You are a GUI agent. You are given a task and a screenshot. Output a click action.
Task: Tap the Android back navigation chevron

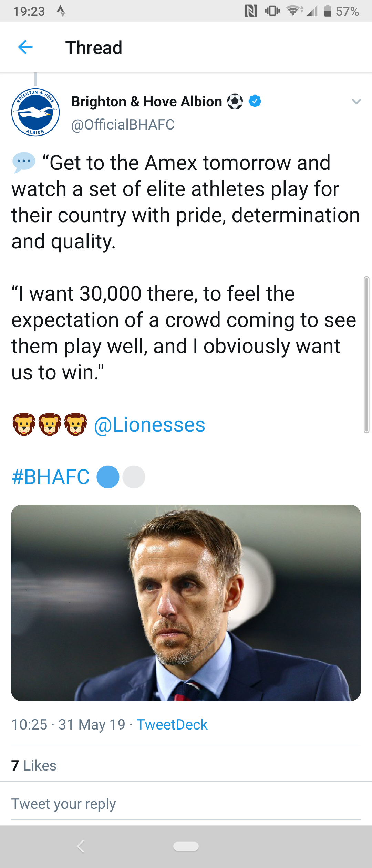[x=81, y=846]
